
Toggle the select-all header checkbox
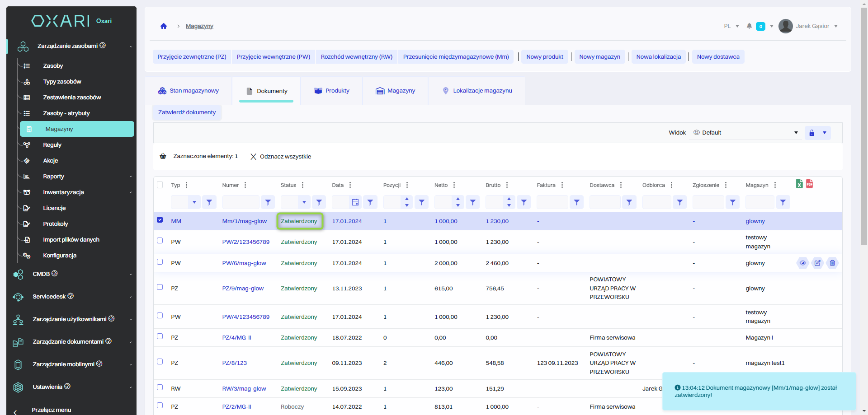tap(160, 185)
